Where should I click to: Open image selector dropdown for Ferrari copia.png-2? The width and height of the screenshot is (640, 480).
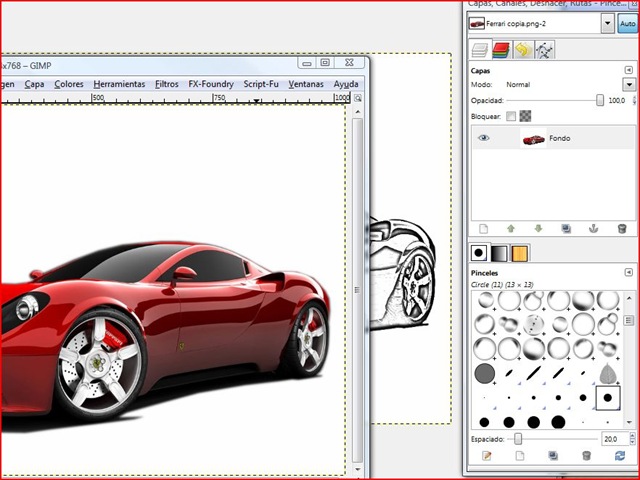[x=607, y=23]
